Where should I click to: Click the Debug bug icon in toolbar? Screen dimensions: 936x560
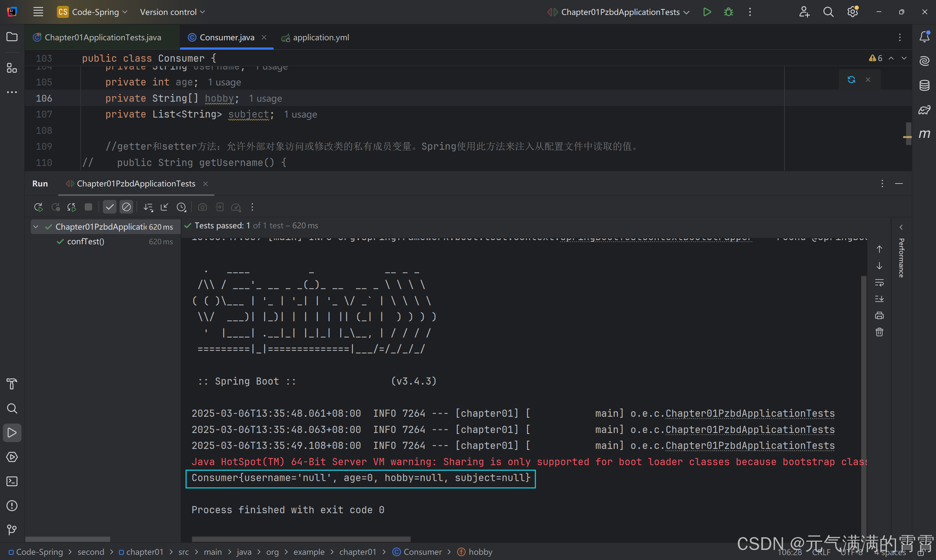point(728,12)
